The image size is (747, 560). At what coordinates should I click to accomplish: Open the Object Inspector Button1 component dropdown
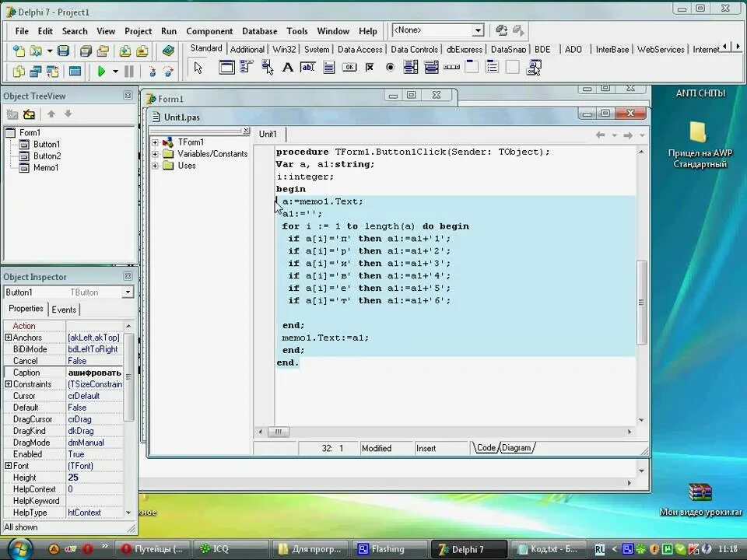(128, 292)
